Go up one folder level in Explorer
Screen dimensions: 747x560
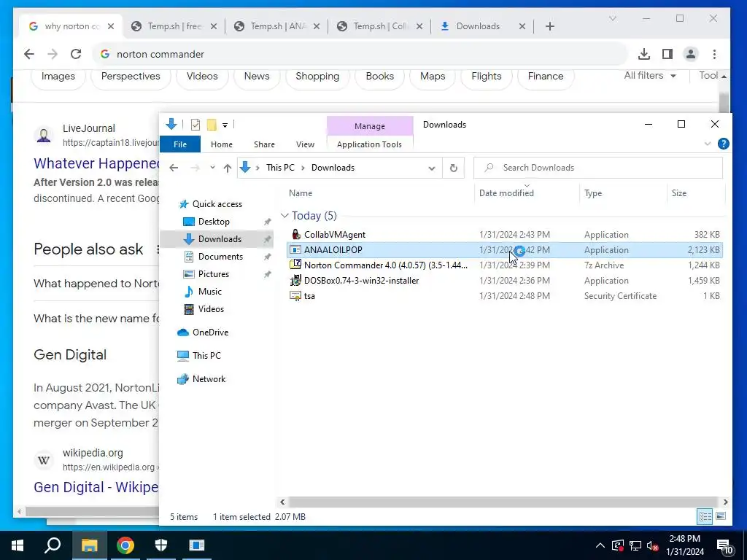[x=228, y=168]
